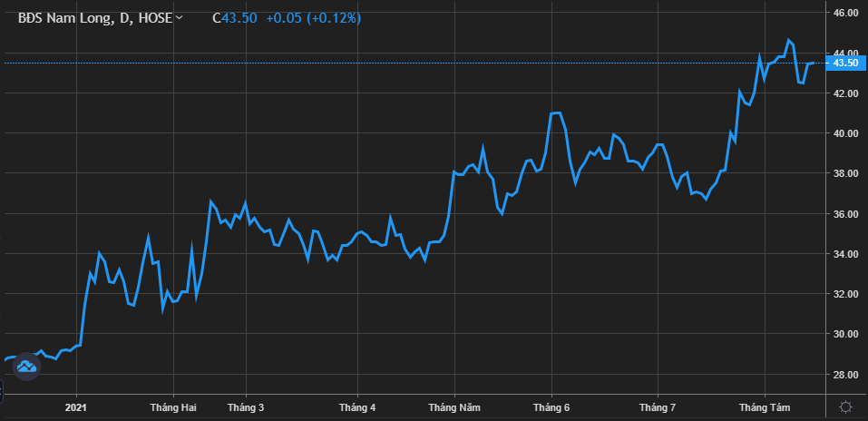Screen dimensions: 868x421
Task: Open chart settings gear icon
Action: pyautogui.click(x=845, y=407)
